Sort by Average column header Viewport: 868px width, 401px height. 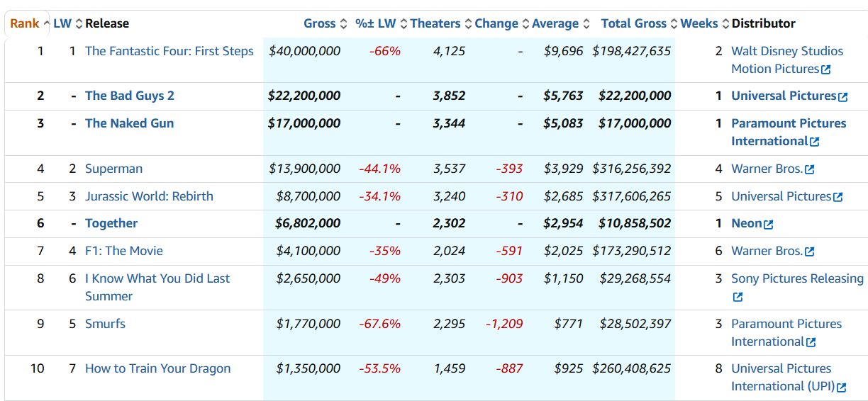pyautogui.click(x=555, y=23)
